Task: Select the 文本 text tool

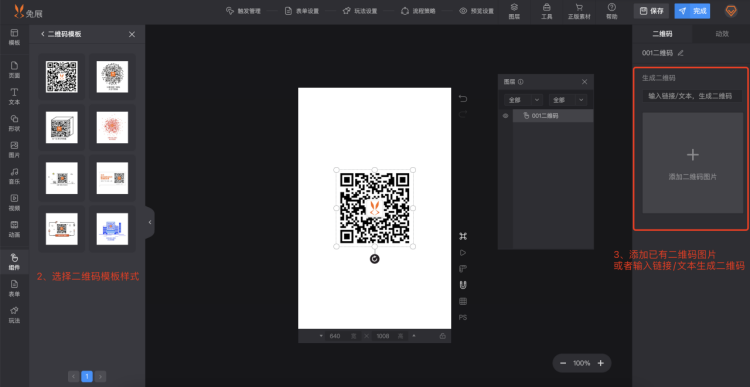Action: point(14,96)
